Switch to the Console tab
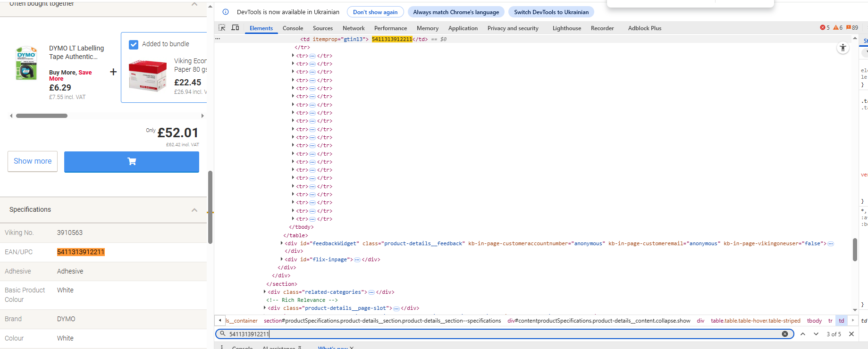 (x=293, y=28)
